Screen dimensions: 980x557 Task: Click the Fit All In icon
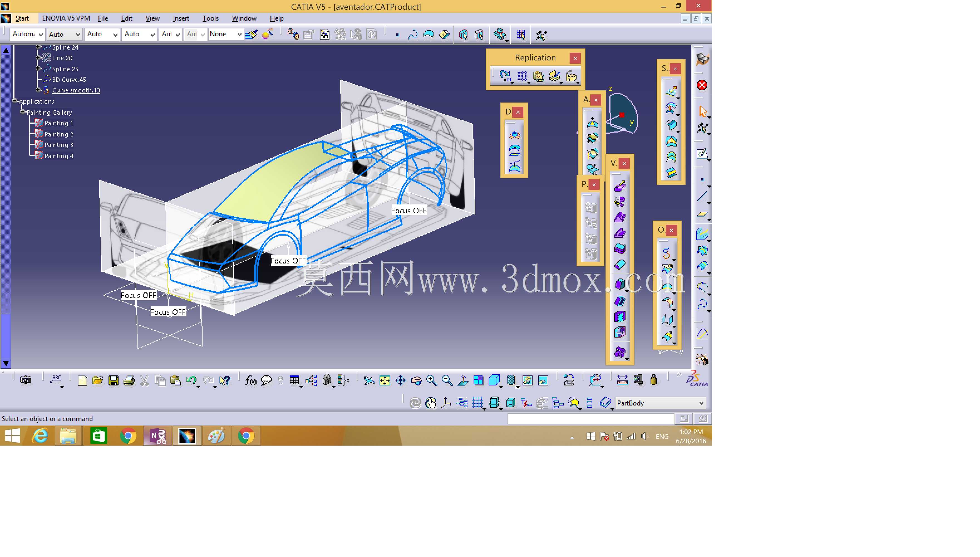(385, 380)
